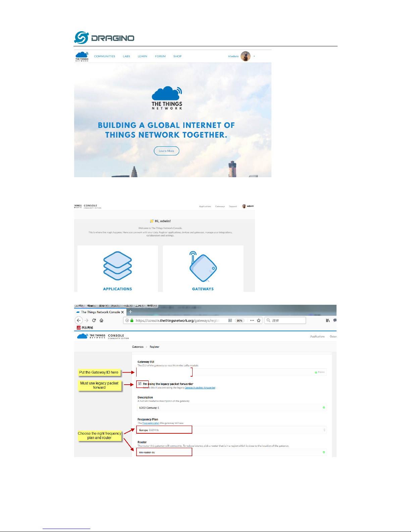Edit the Description field containing LG02-Gateway-1
Image resolution: width=411 pixels, height=532 pixels.
tap(232, 407)
